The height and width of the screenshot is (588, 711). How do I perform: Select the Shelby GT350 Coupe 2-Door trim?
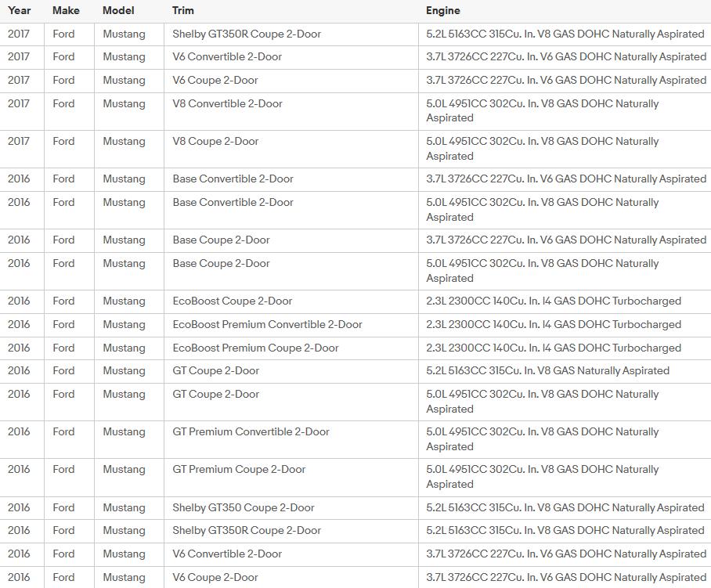(x=244, y=507)
